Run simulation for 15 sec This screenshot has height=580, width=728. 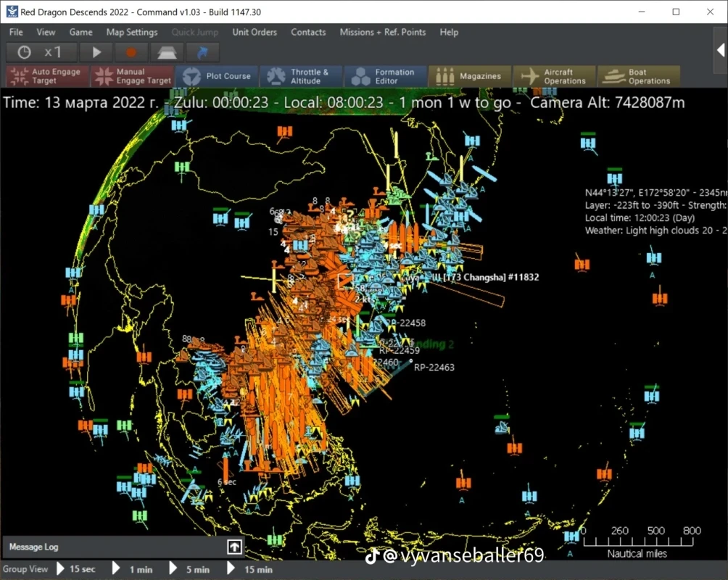(76, 569)
